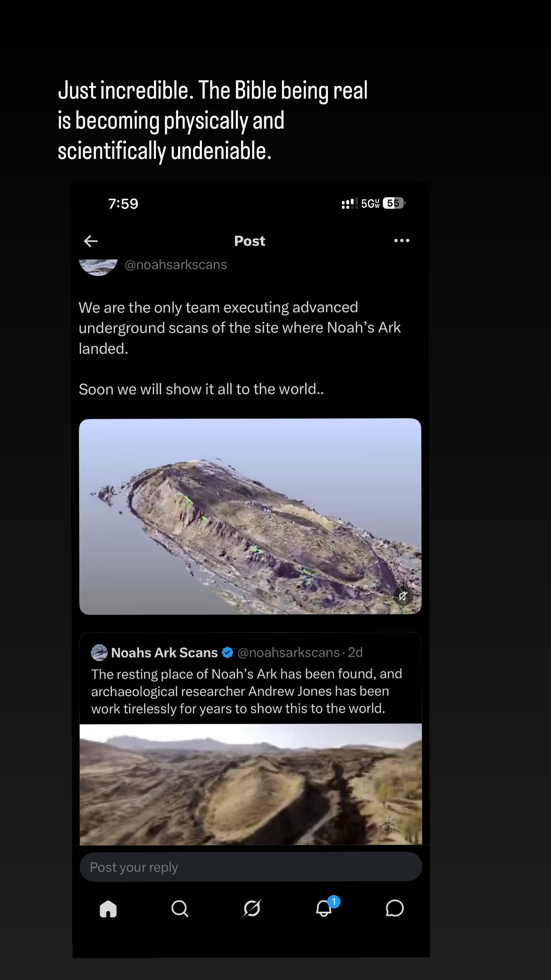Tap the 7:59 clock in status bar
This screenshot has width=551, height=980.
tap(123, 204)
